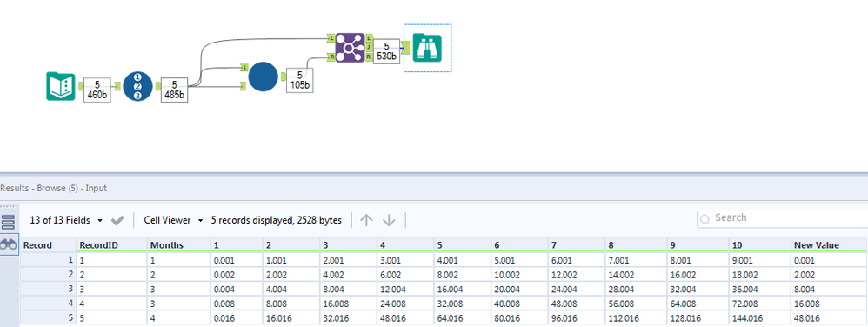This screenshot has width=868, height=327.
Task: Go to previous record with up arrow
Action: [x=366, y=220]
